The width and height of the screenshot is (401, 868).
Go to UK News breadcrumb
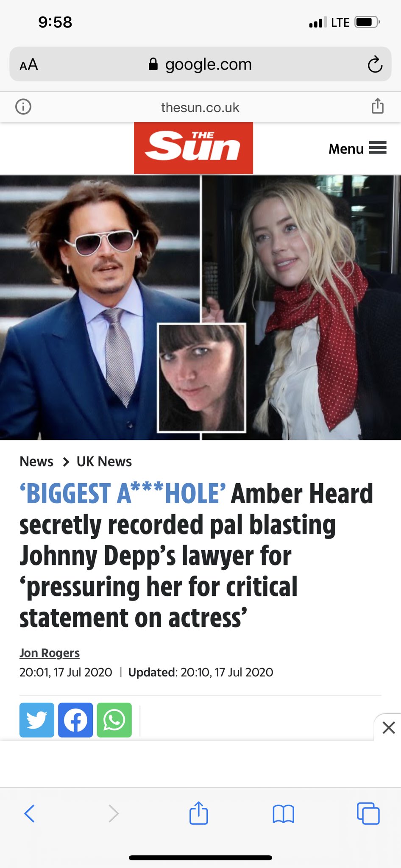coord(104,462)
